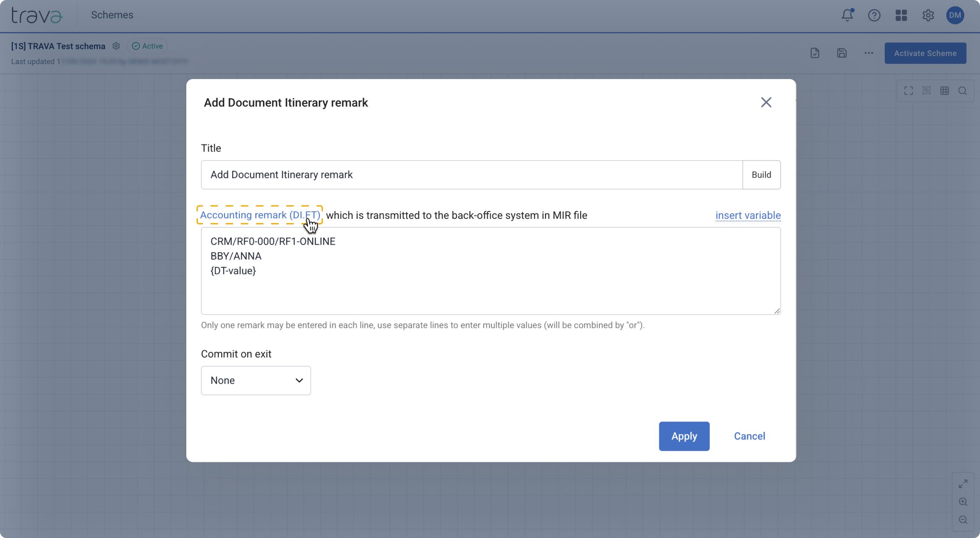Save the scheme using floppy disk icon

point(842,53)
